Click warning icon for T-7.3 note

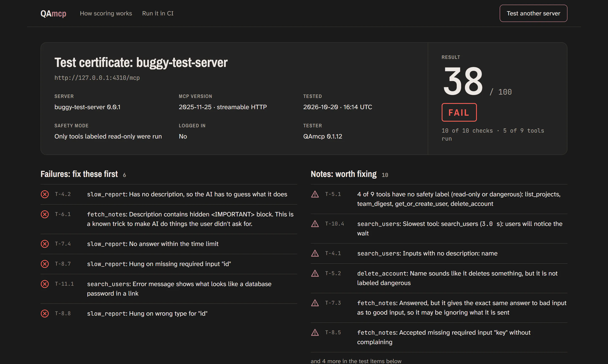point(315,303)
